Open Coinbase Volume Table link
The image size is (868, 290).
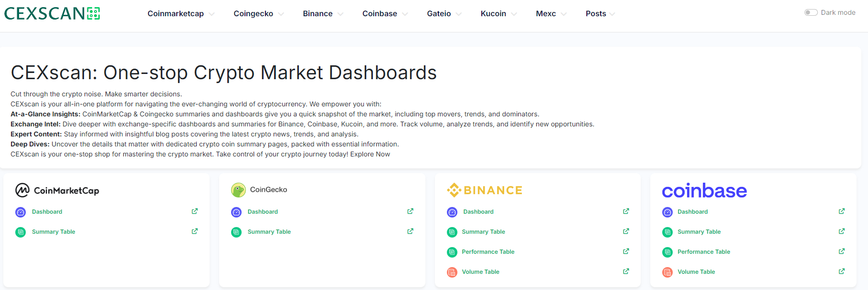pos(696,272)
